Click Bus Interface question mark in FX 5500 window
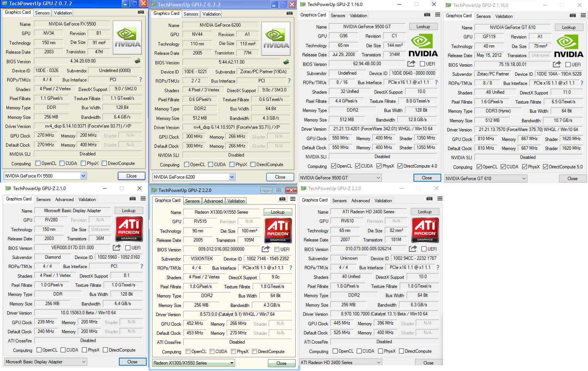 141,80
